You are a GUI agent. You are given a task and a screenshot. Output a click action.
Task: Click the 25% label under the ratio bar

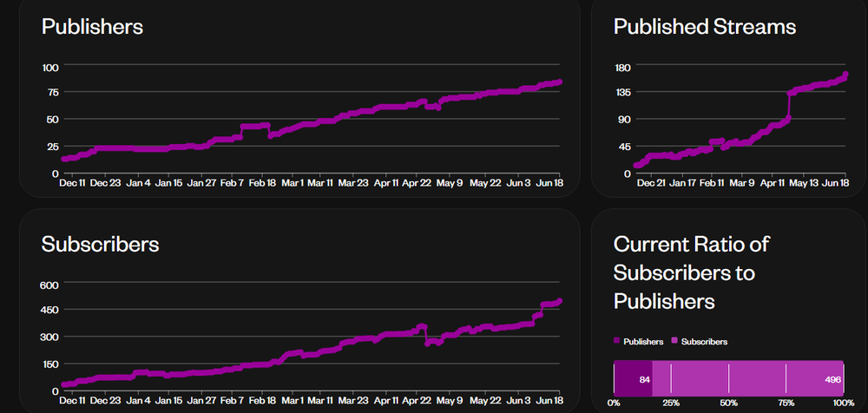pos(671,402)
